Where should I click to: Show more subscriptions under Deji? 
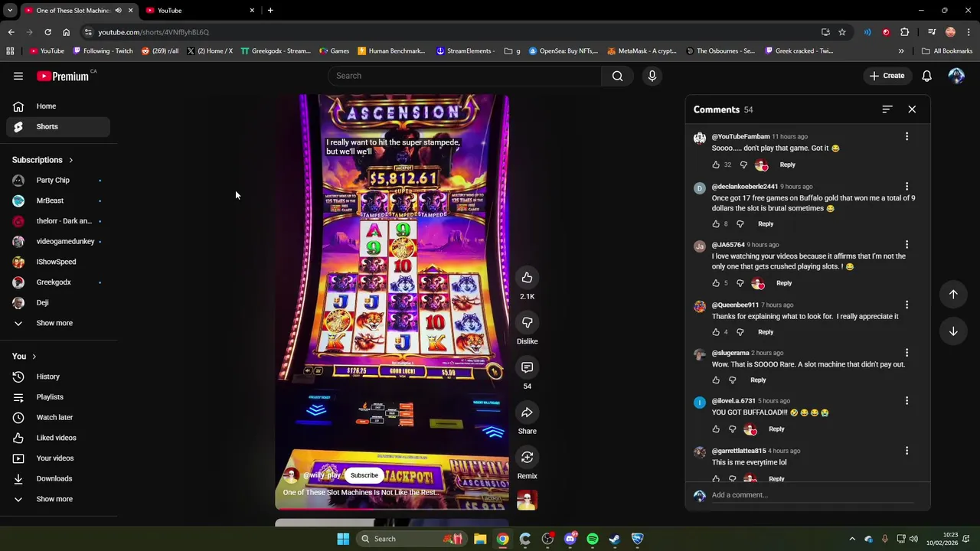(58, 323)
